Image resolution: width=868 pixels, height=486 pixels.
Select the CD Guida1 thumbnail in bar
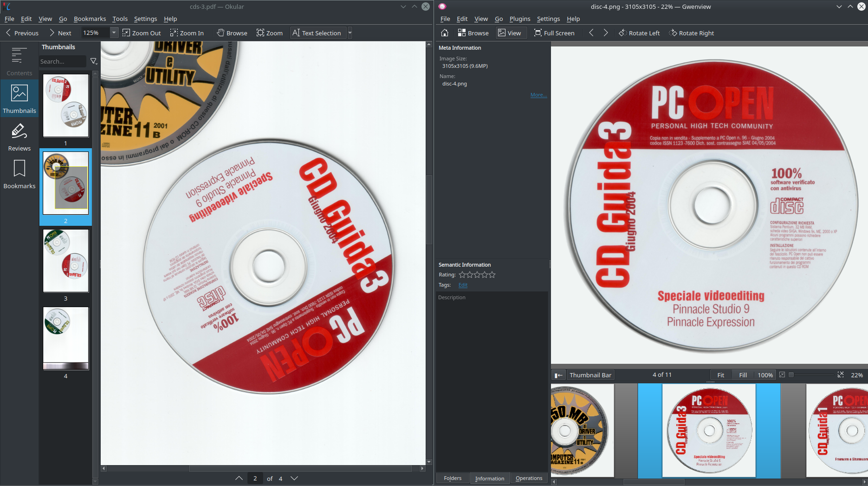pos(837,430)
